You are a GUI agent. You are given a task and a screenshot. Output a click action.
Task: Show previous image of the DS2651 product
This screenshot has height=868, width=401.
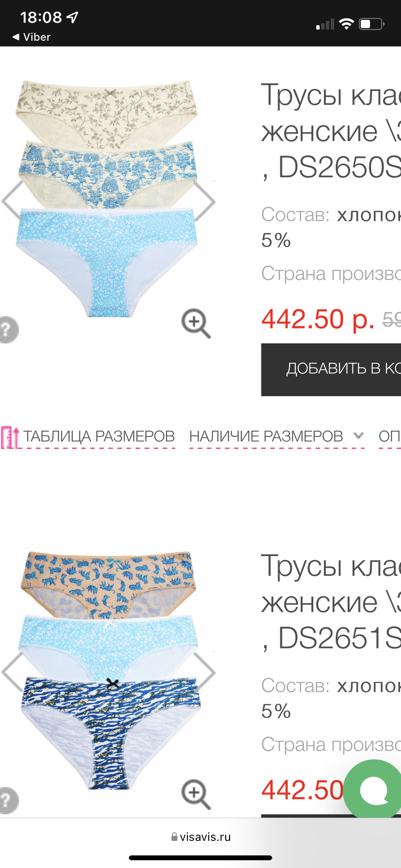tap(13, 672)
